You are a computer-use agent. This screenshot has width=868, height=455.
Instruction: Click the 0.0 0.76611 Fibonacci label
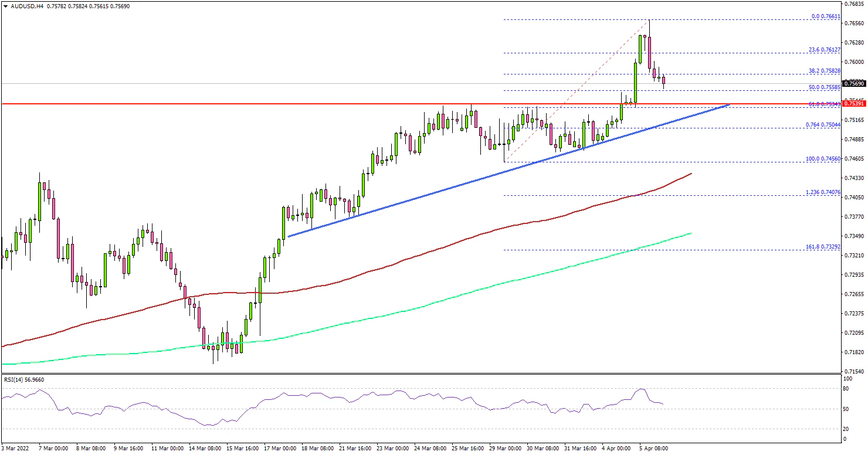(826, 16)
